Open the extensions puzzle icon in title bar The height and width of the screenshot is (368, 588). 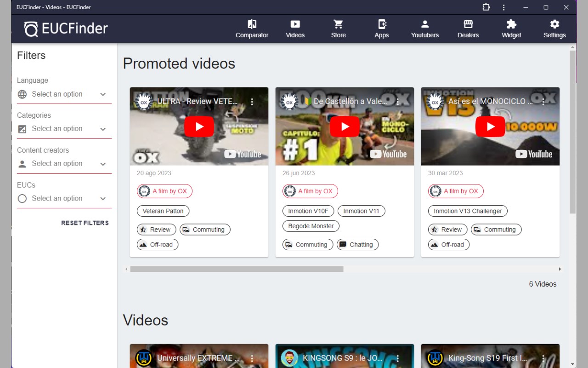[x=486, y=7]
